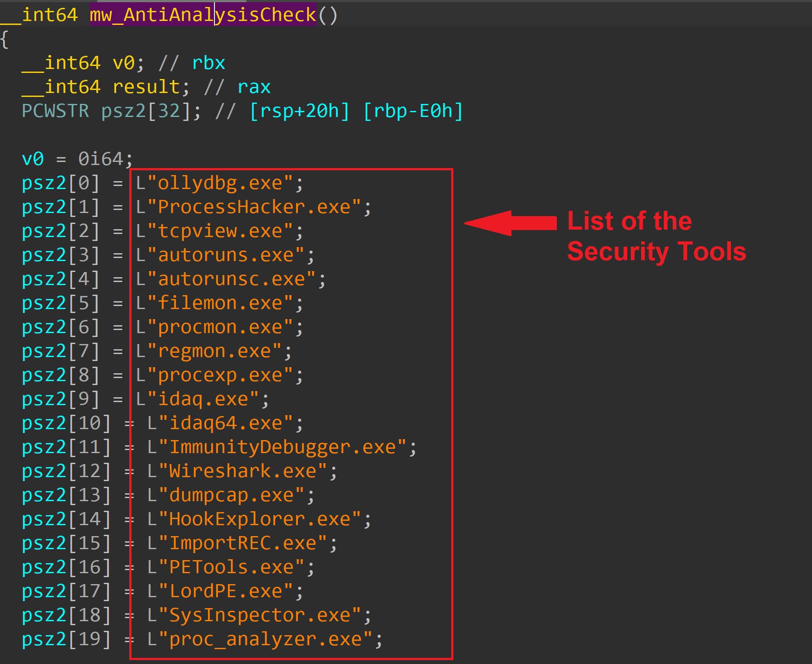Click the psz2[4] array element

click(x=61, y=279)
